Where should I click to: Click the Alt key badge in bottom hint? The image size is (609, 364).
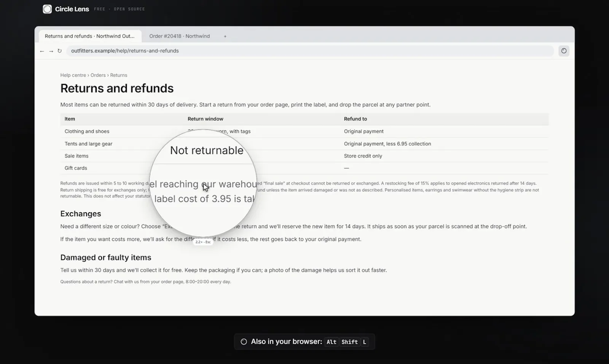point(331,342)
